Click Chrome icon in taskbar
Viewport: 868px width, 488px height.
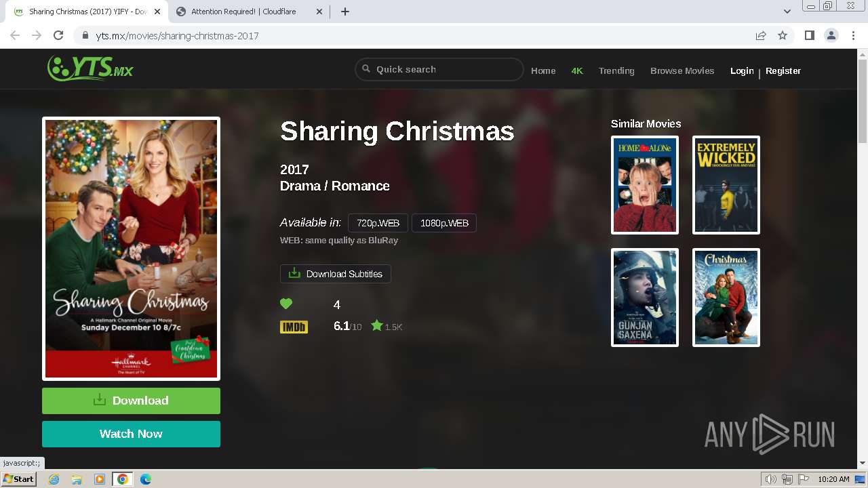click(122, 479)
